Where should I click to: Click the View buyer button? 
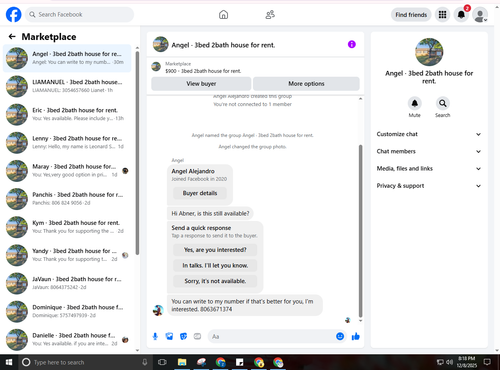(x=201, y=84)
